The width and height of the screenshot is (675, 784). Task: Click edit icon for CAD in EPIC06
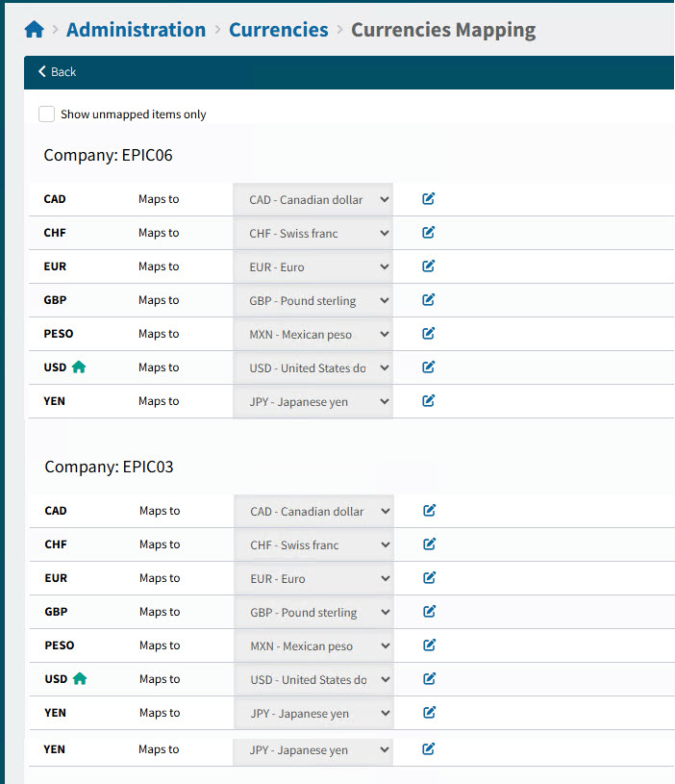point(429,199)
